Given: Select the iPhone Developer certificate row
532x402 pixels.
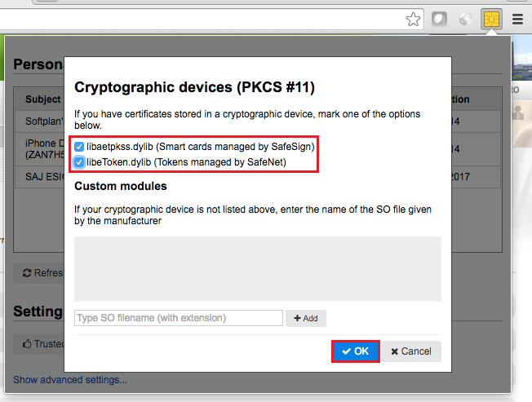Looking at the screenshot, I should tap(39, 148).
